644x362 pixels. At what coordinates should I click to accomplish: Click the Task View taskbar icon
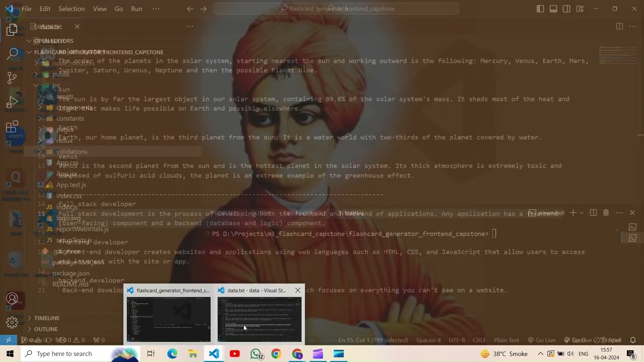tap(150, 354)
